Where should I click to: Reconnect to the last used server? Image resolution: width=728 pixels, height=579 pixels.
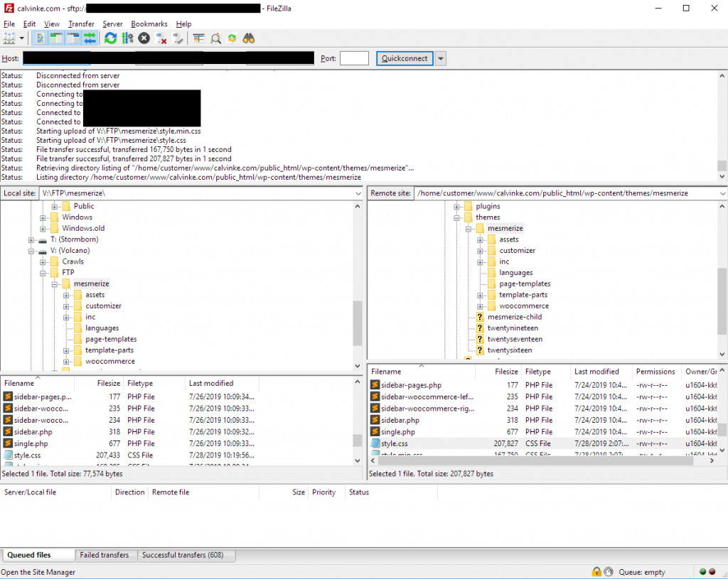177,38
